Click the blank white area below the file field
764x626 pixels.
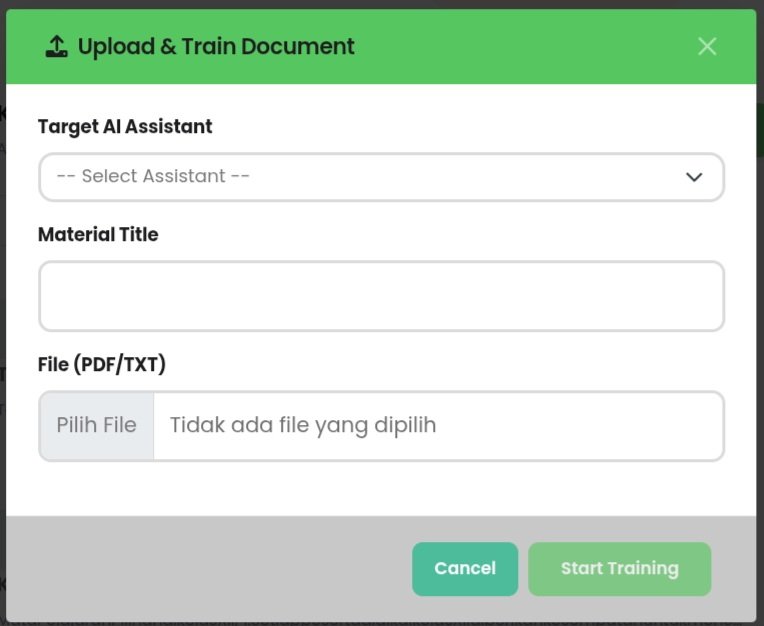click(x=380, y=490)
